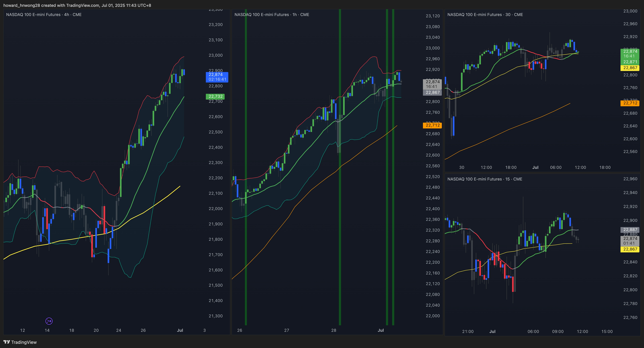Viewport: 644px width, 348px height.
Task: Click the 21,300 price on the 4h price axis
Action: [x=216, y=316]
